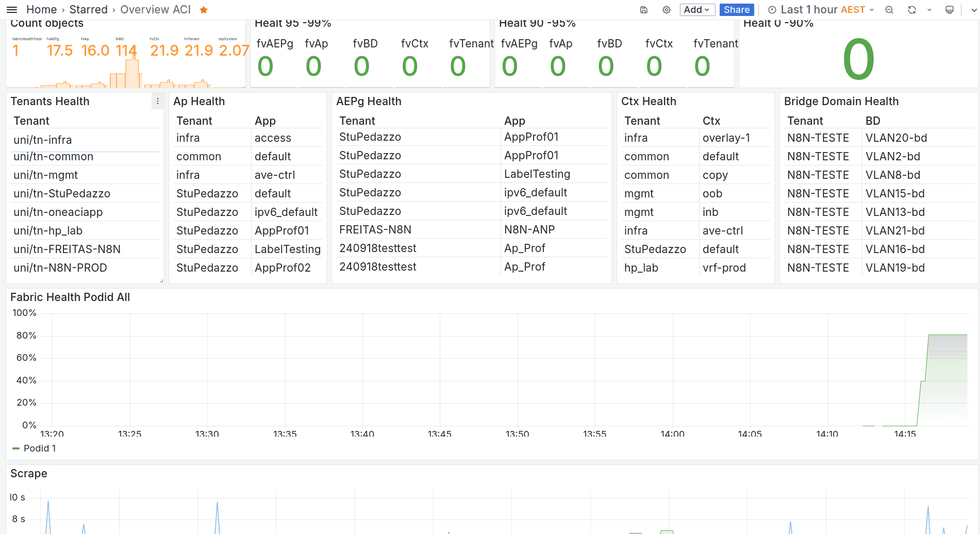Sort AEPg Health by App column

pyautogui.click(x=514, y=121)
